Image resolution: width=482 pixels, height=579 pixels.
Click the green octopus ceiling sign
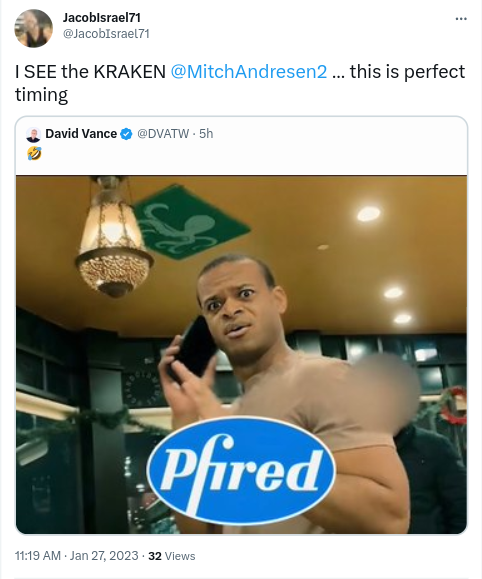click(191, 223)
